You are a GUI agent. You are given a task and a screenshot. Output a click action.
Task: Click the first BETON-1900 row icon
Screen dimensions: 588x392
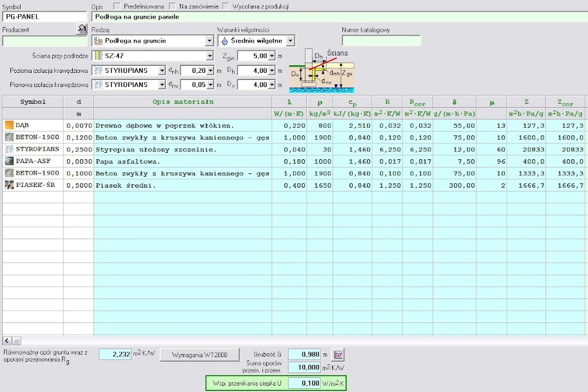9,137
